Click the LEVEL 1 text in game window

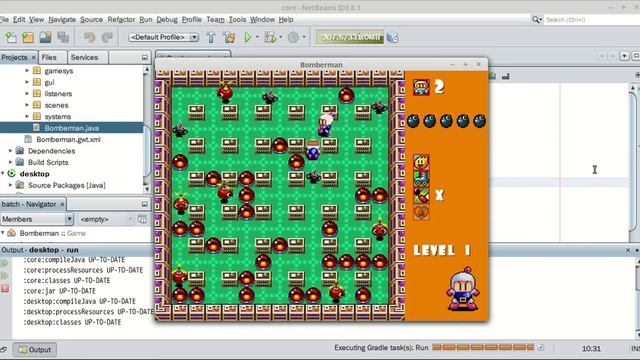point(442,250)
